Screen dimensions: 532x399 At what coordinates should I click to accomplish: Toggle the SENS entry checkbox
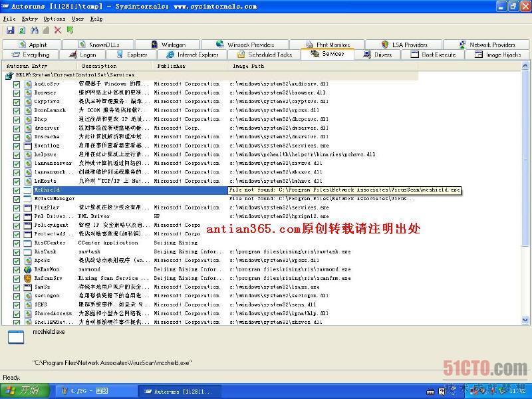point(16,305)
